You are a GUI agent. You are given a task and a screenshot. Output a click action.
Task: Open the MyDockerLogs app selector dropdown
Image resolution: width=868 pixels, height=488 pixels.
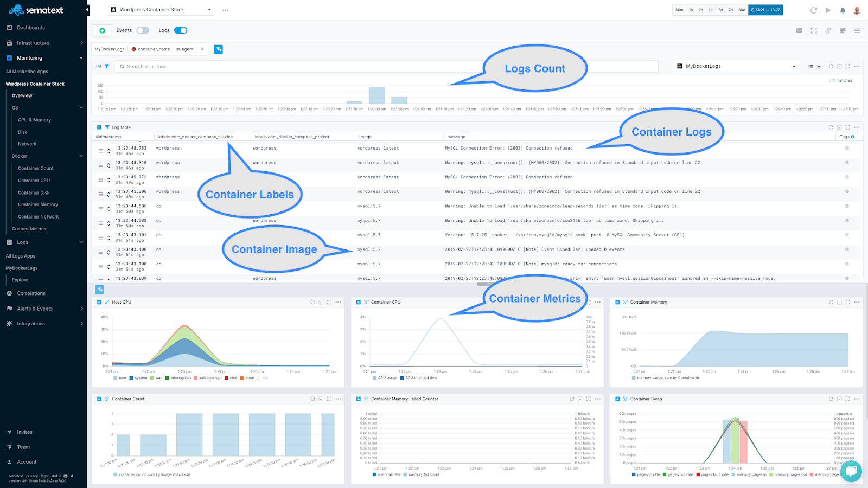[736, 66]
